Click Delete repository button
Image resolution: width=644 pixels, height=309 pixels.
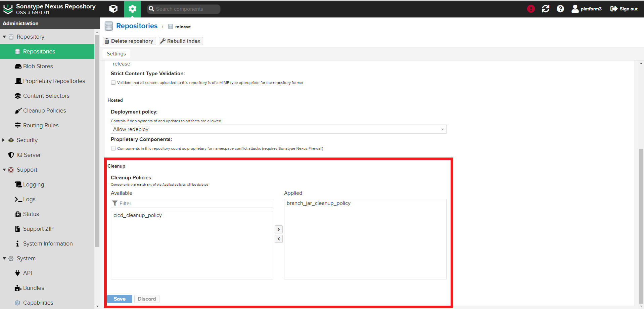click(129, 41)
